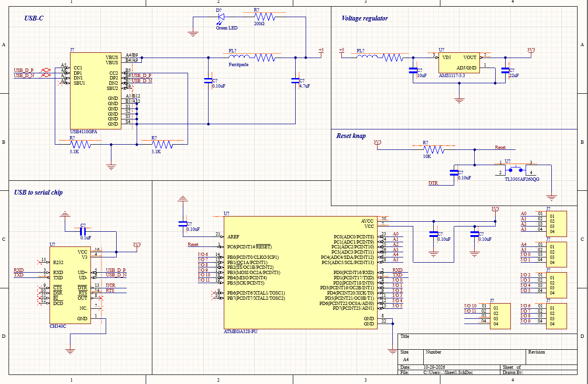Screen dimensions: 588x384
Task: Click the ground symbol next to the Green LED
Action: (193, 34)
